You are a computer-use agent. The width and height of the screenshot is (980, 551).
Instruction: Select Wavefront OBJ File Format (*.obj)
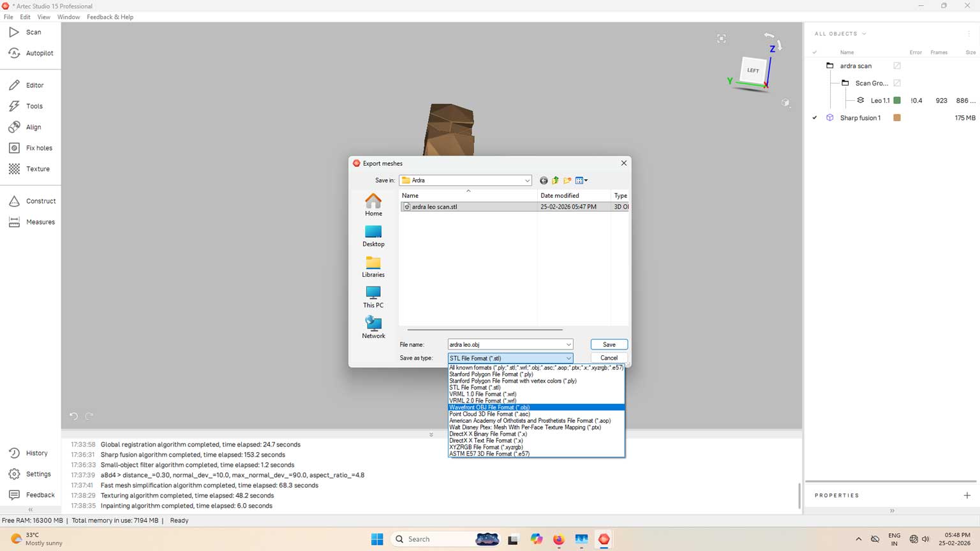pos(537,408)
